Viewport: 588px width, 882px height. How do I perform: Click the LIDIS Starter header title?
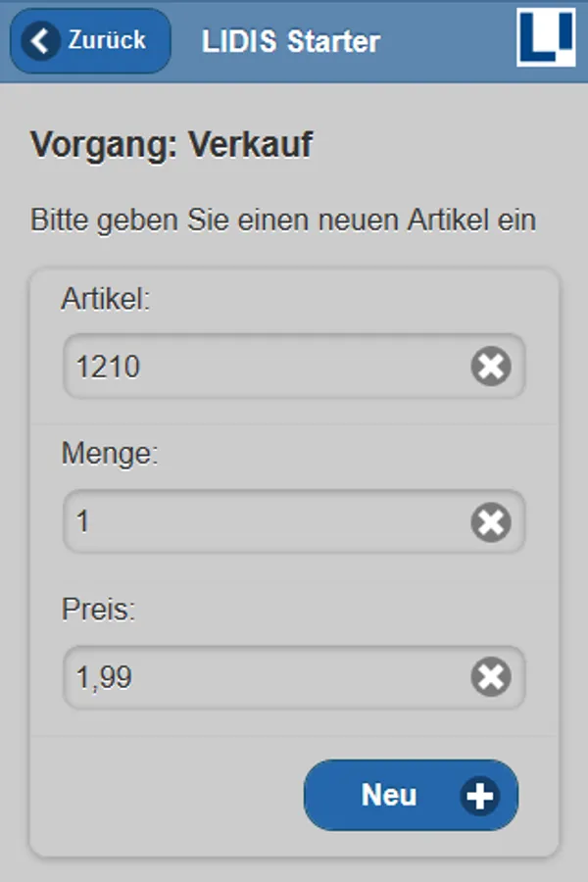click(x=291, y=42)
